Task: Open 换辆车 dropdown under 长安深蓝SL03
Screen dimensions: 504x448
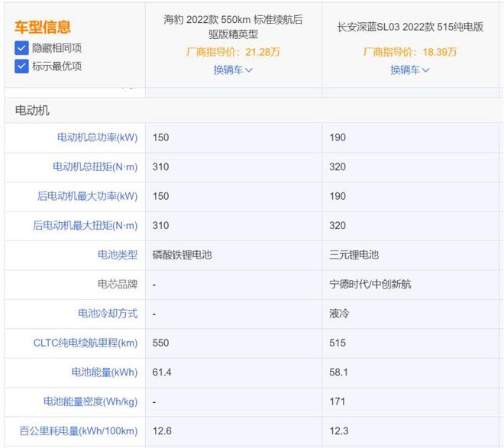Action: point(410,69)
